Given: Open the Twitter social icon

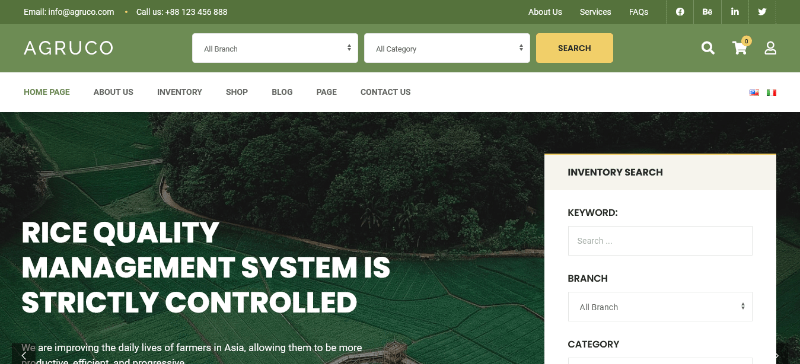Looking at the screenshot, I should [762, 12].
